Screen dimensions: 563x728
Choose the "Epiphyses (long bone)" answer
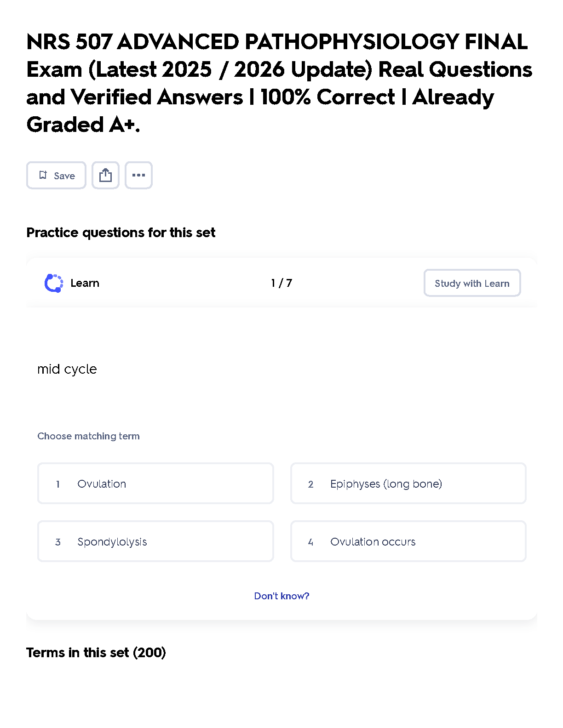coord(408,483)
